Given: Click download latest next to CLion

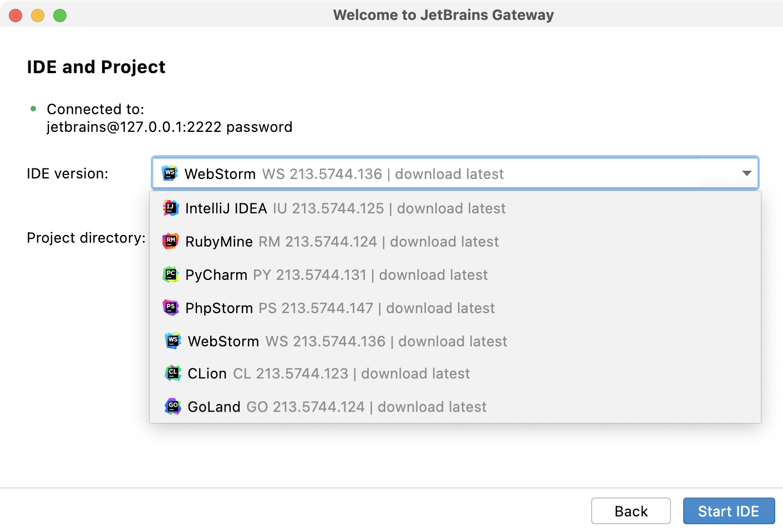Looking at the screenshot, I should click(415, 373).
